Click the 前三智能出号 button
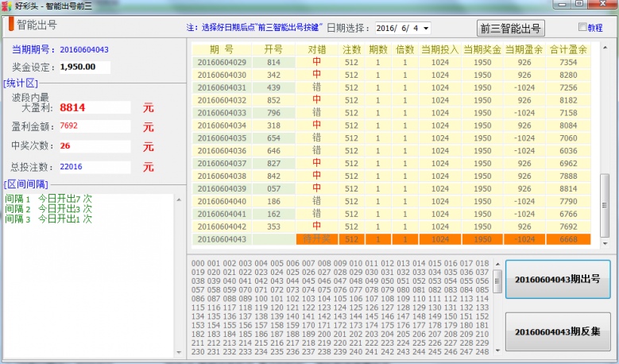This screenshot has height=364, width=619. click(x=510, y=29)
